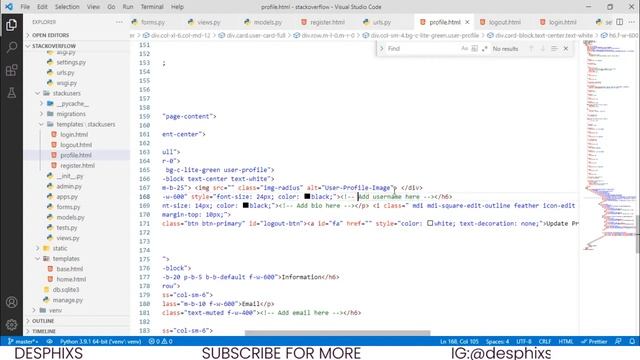
Task: Click the split editor icon
Action: click(x=620, y=22)
